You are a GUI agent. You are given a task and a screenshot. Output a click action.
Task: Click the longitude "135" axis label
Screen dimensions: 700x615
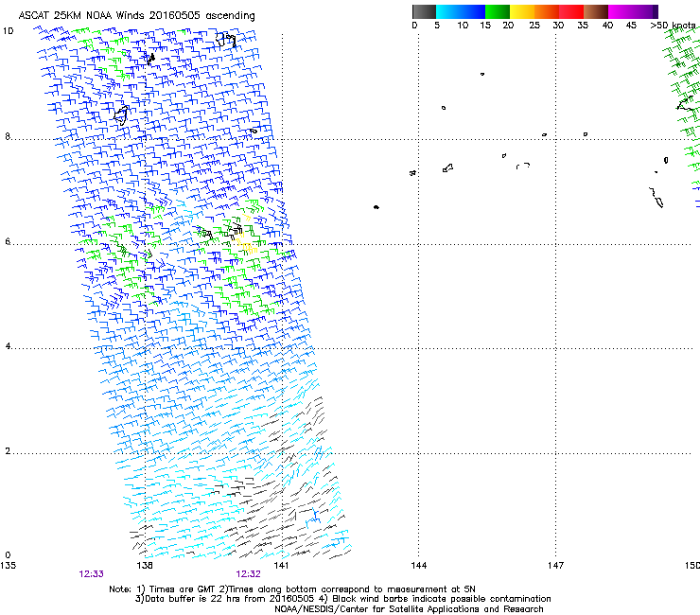(x=8, y=566)
